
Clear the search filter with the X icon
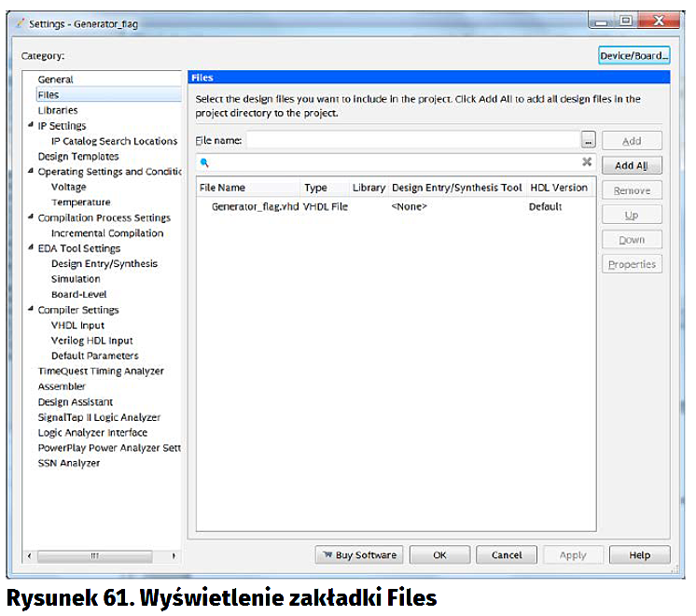(x=587, y=162)
